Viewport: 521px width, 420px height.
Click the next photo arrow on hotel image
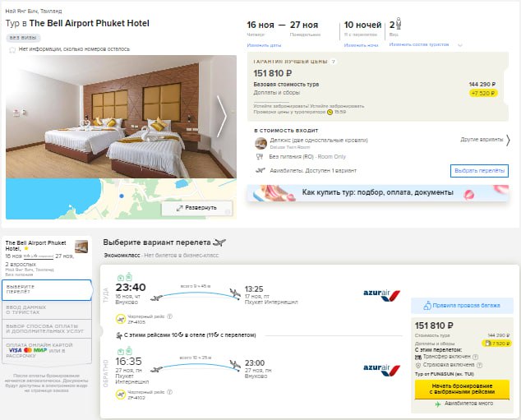[x=220, y=116]
